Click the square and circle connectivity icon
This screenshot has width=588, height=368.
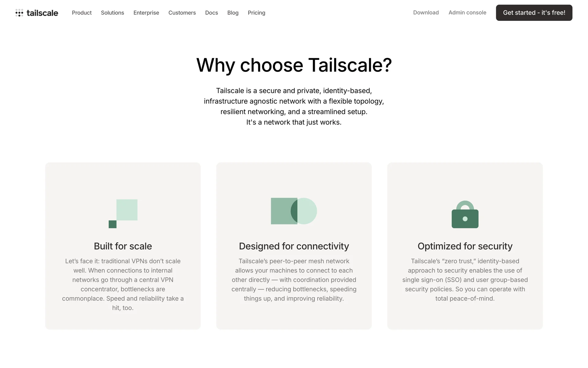(x=294, y=211)
